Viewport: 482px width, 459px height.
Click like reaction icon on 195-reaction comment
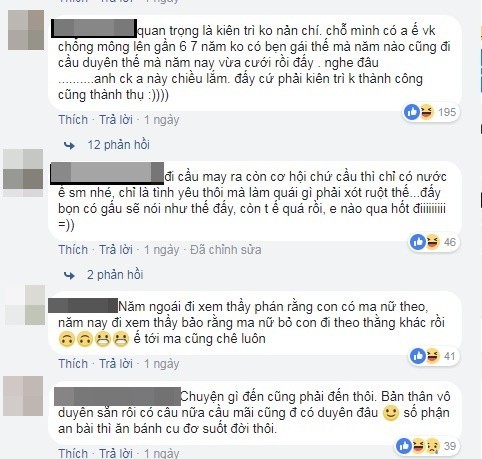tap(411, 112)
